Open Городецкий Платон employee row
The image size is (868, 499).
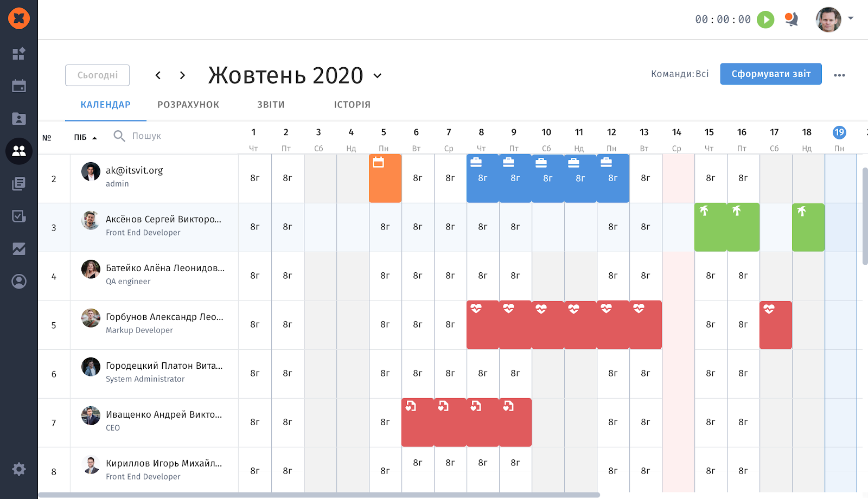tap(164, 366)
